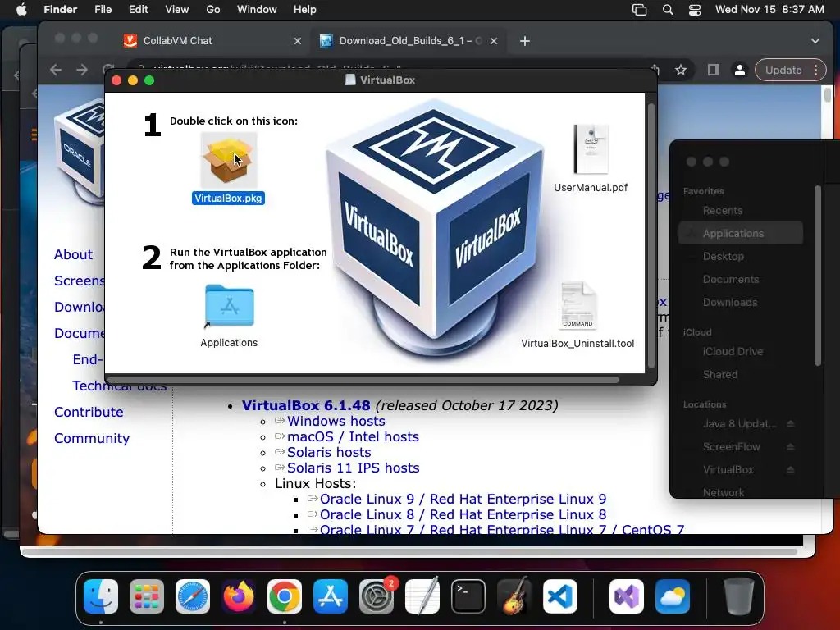Eject the VirtualBox volume in Finder sidebar
The width and height of the screenshot is (840, 630).
point(791,470)
